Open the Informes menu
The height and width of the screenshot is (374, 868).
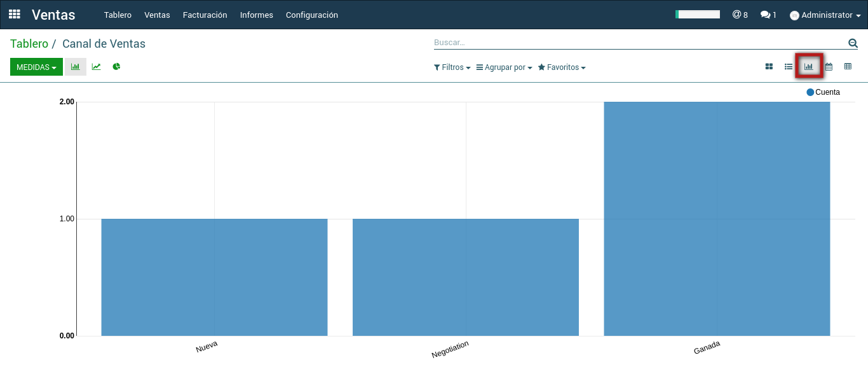click(x=256, y=15)
